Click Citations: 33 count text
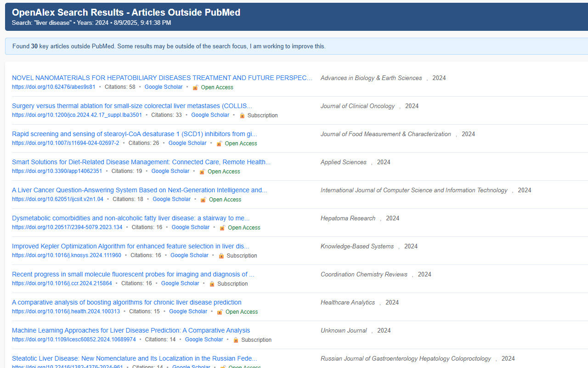 click(167, 115)
